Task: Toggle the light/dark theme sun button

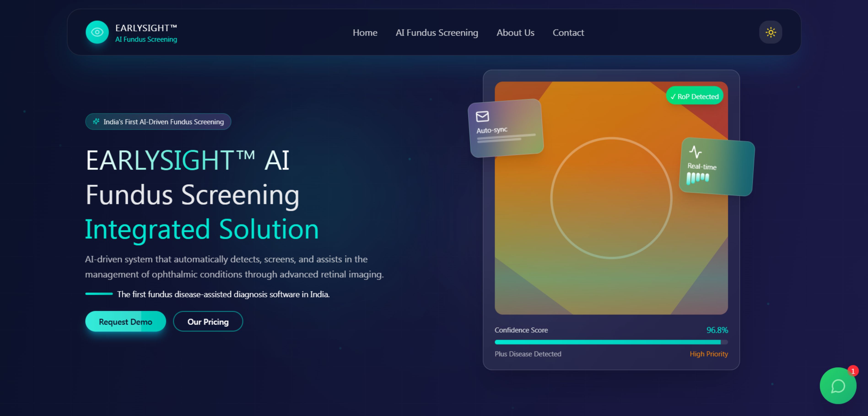Action: (x=770, y=32)
